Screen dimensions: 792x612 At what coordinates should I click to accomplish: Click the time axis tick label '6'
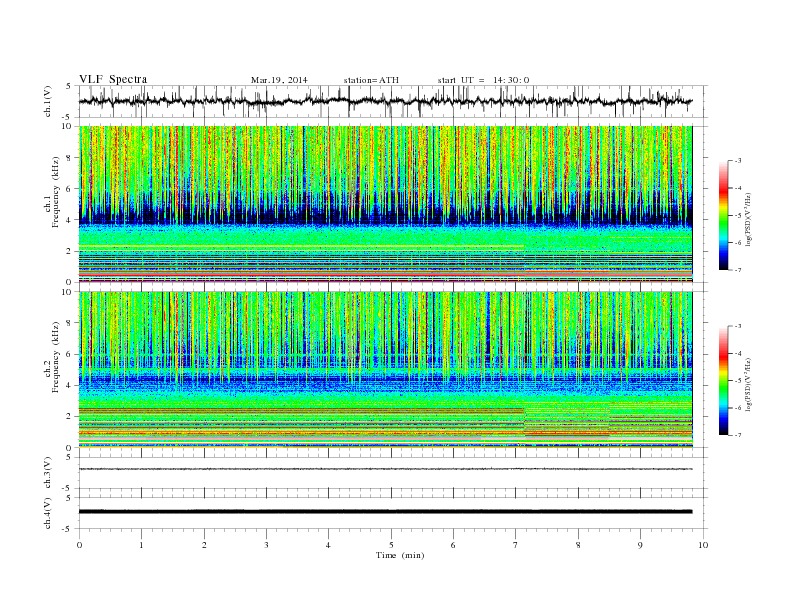point(453,545)
